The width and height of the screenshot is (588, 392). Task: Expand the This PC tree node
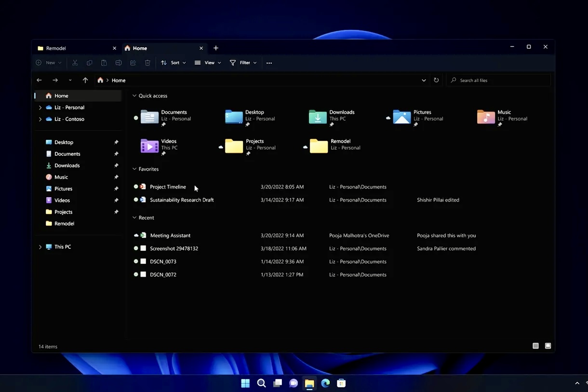40,247
